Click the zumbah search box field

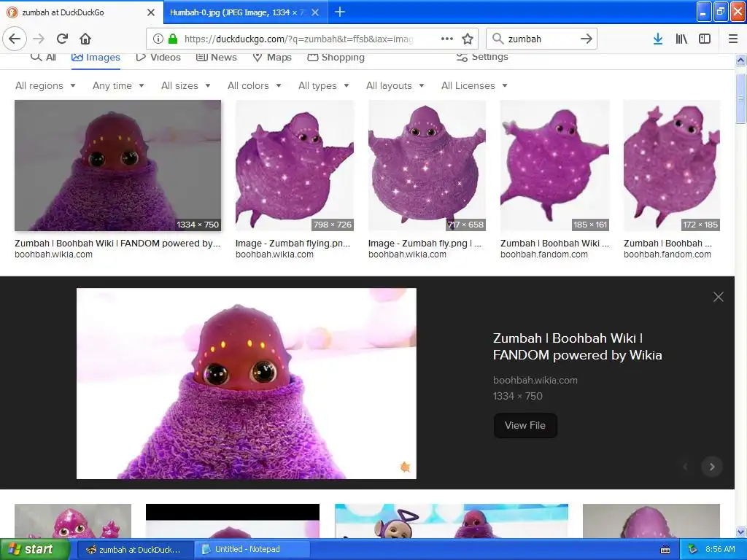point(542,39)
